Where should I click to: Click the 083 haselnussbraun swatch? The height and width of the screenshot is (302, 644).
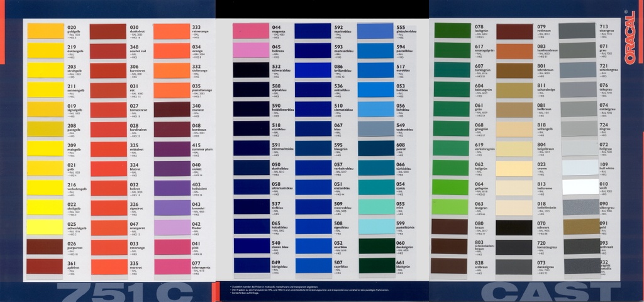click(x=514, y=51)
